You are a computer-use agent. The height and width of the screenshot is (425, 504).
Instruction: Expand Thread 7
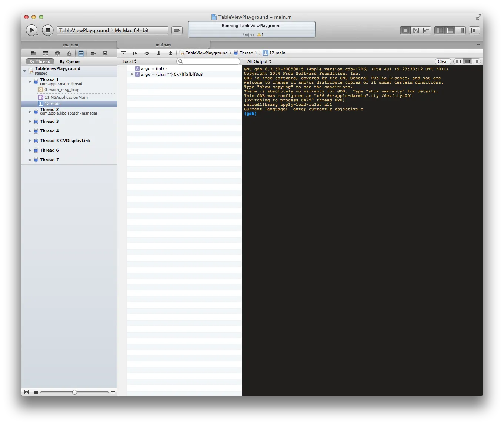[30, 160]
